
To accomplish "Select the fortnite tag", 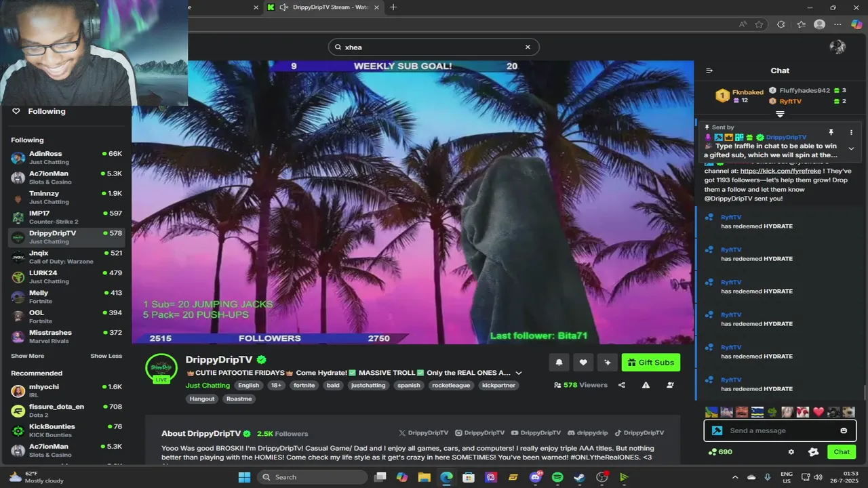I will pyautogui.click(x=304, y=385).
